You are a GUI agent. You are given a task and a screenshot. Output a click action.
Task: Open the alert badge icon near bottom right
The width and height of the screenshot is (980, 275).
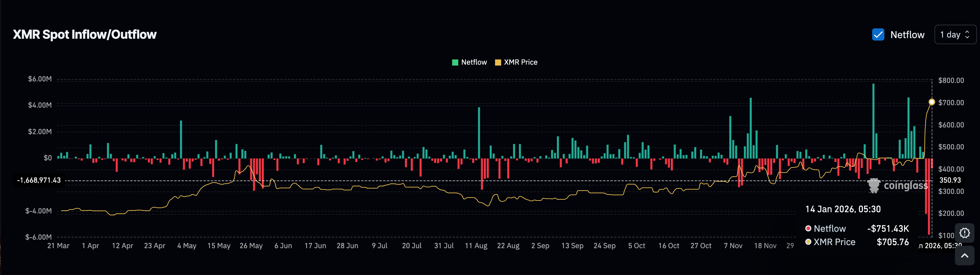[965, 233]
